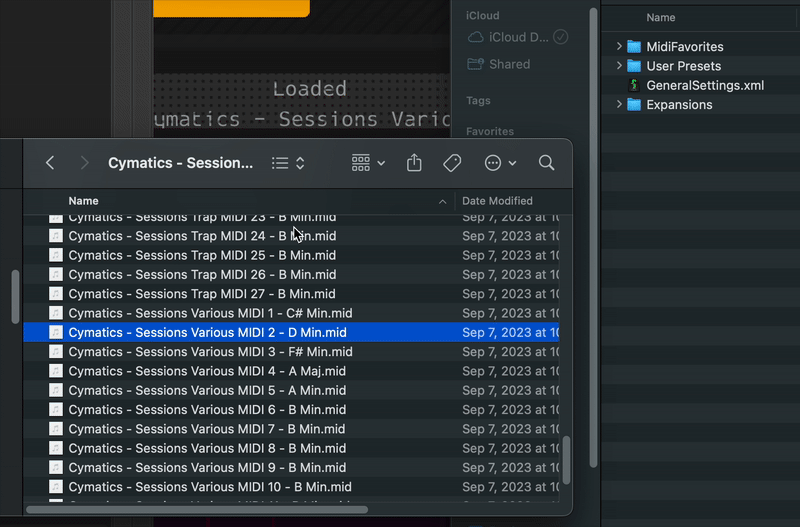Select Sessions Trap MIDI 27 - B Min.mid
Image resolution: width=800 pixels, height=527 pixels.
[291, 294]
